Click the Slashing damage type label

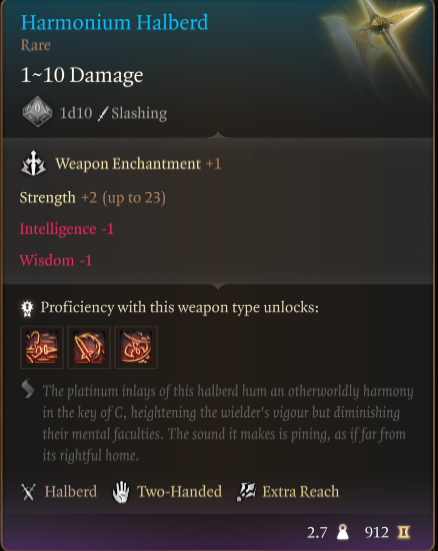coord(139,114)
